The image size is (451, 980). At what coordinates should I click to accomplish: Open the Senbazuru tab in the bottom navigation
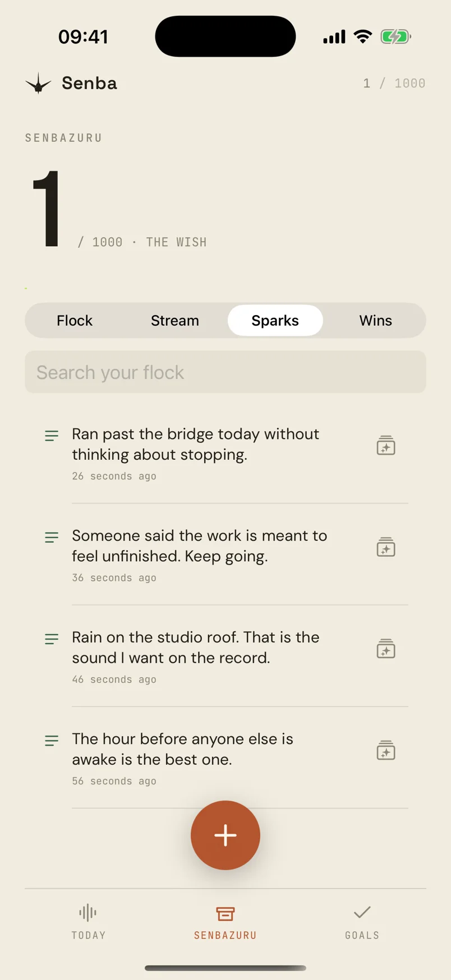coord(225,922)
